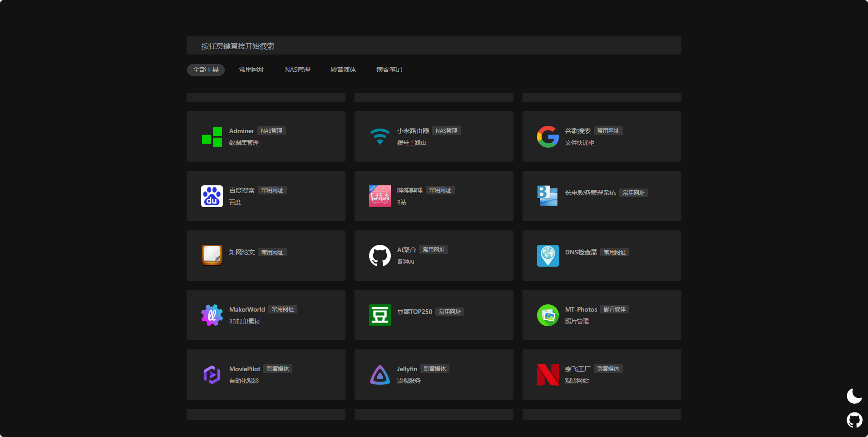Click the 影视服务 description text
868x437 pixels.
pos(409,381)
